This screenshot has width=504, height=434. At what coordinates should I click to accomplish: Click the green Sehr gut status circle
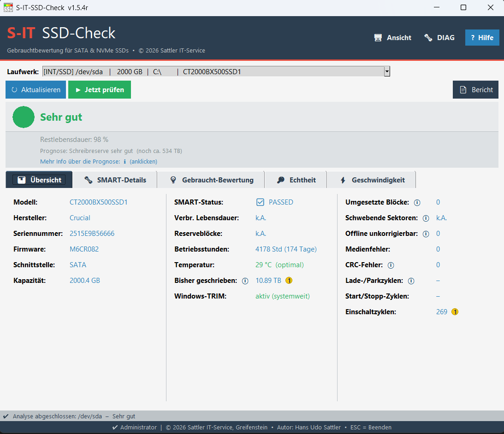pos(24,117)
